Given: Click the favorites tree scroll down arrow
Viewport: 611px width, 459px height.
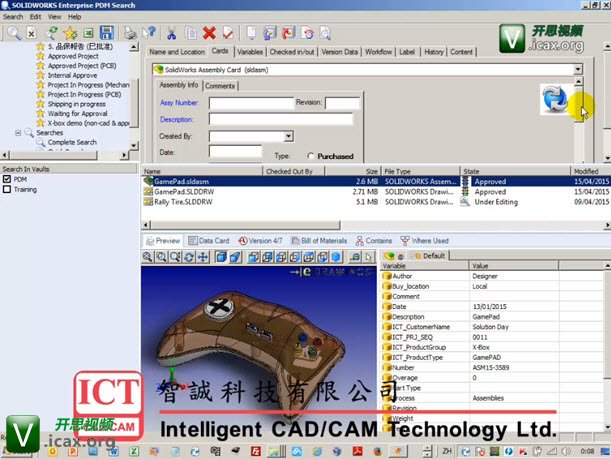Looking at the screenshot, I should pos(134,146).
